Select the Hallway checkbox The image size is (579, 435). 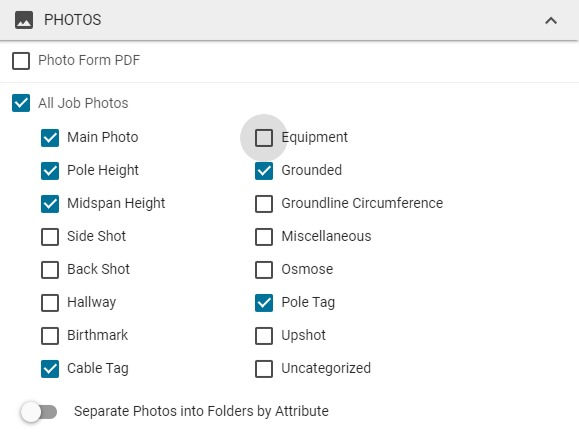coord(50,303)
